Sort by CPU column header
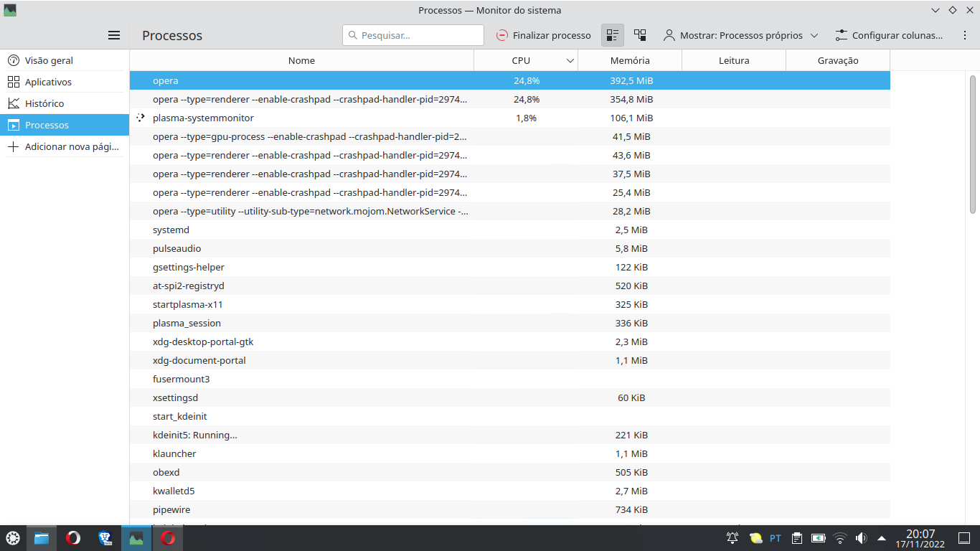This screenshot has height=551, width=980. [526, 60]
